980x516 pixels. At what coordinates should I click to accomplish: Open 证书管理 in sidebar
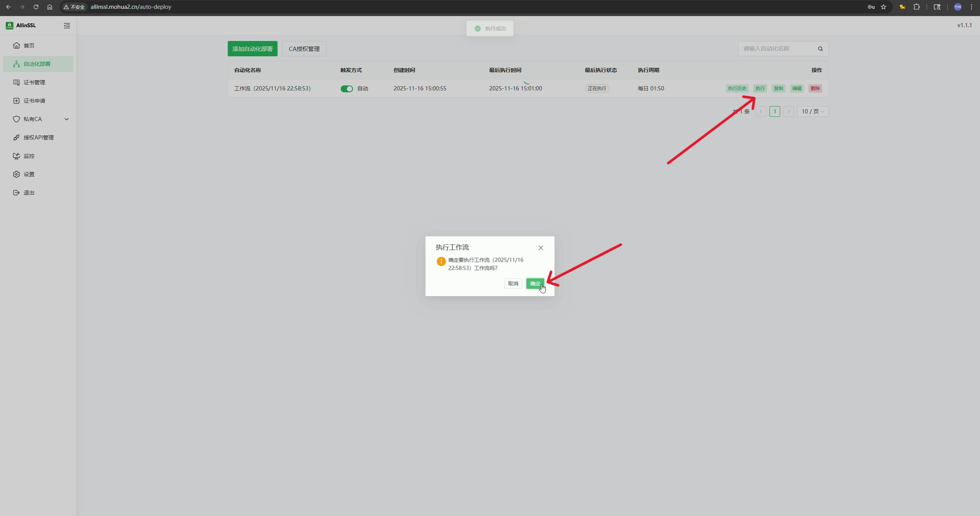[x=34, y=82]
